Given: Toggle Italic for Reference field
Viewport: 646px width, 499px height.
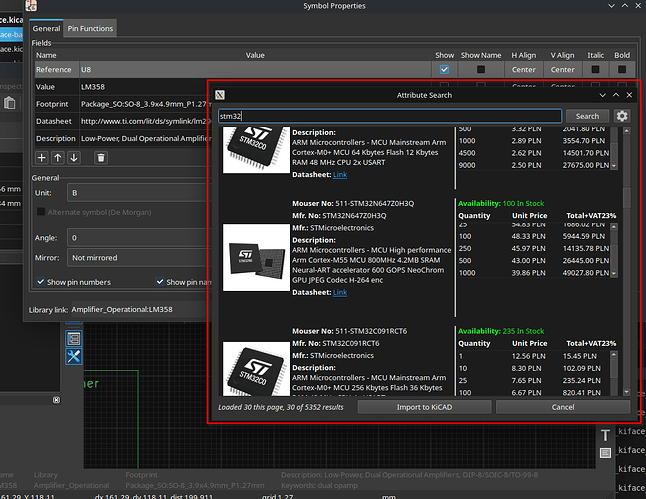Looking at the screenshot, I should coord(595,70).
